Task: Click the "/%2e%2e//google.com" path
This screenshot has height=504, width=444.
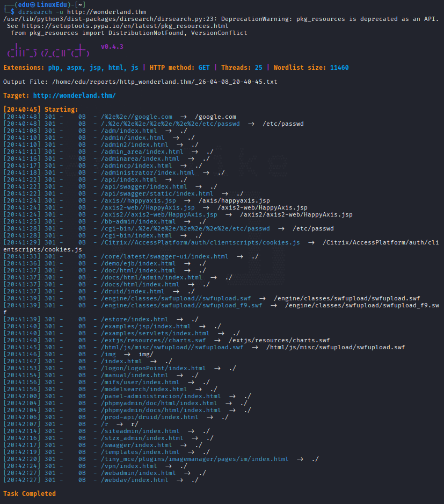Action: (x=136, y=117)
